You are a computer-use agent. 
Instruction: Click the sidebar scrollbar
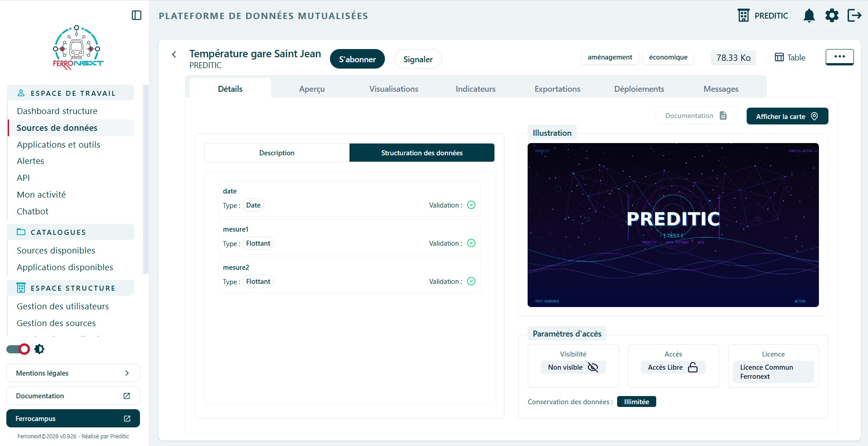pos(145,179)
